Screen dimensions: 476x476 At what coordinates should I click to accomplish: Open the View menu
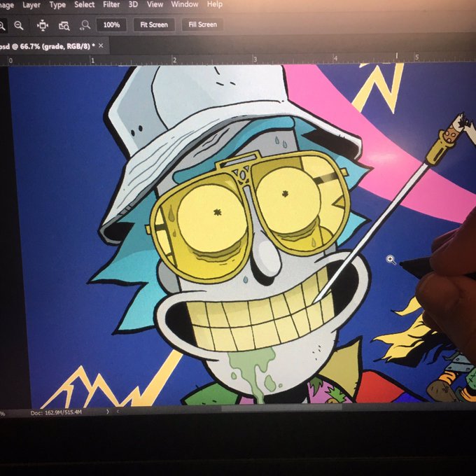coord(155,5)
